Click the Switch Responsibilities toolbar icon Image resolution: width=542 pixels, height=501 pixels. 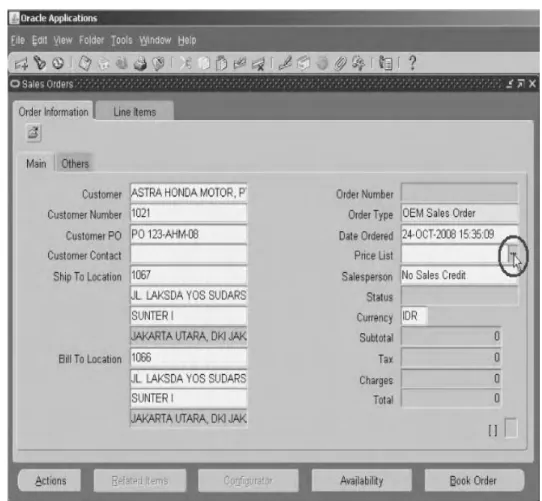[121, 64]
